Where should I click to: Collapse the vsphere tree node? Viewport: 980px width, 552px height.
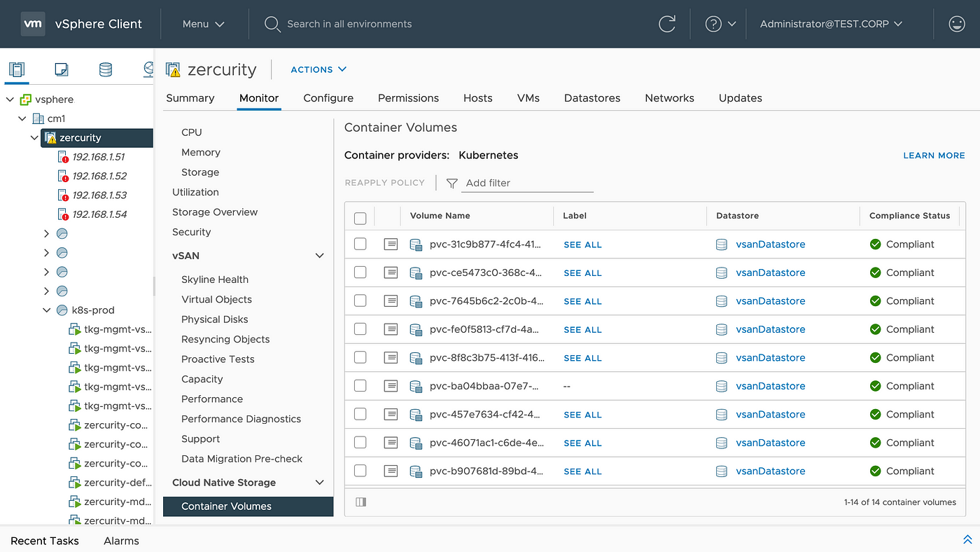tap(10, 99)
